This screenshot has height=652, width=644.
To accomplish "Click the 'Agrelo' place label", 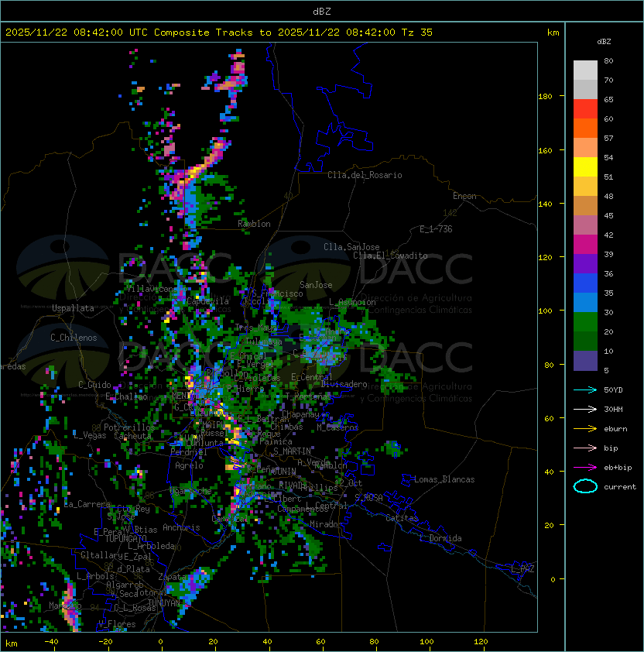I will coord(189,465).
